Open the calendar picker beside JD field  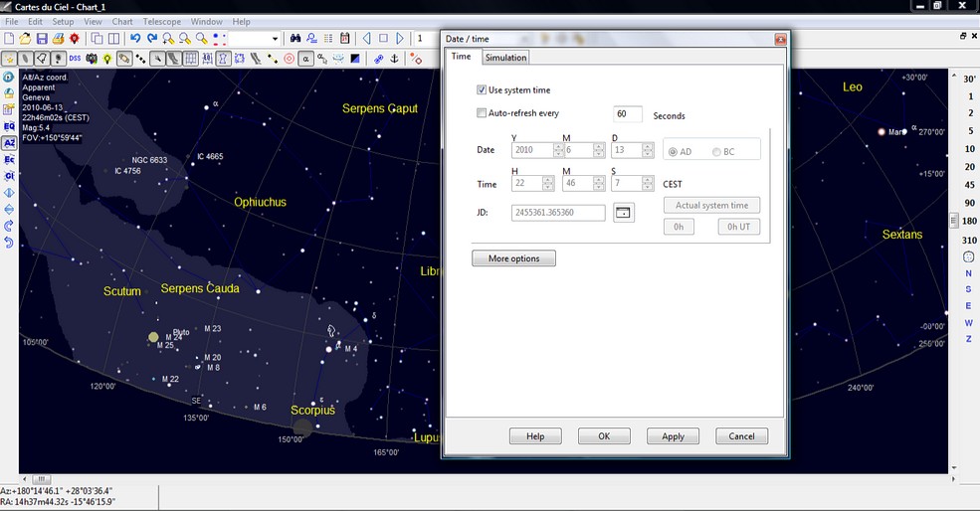tap(624, 212)
